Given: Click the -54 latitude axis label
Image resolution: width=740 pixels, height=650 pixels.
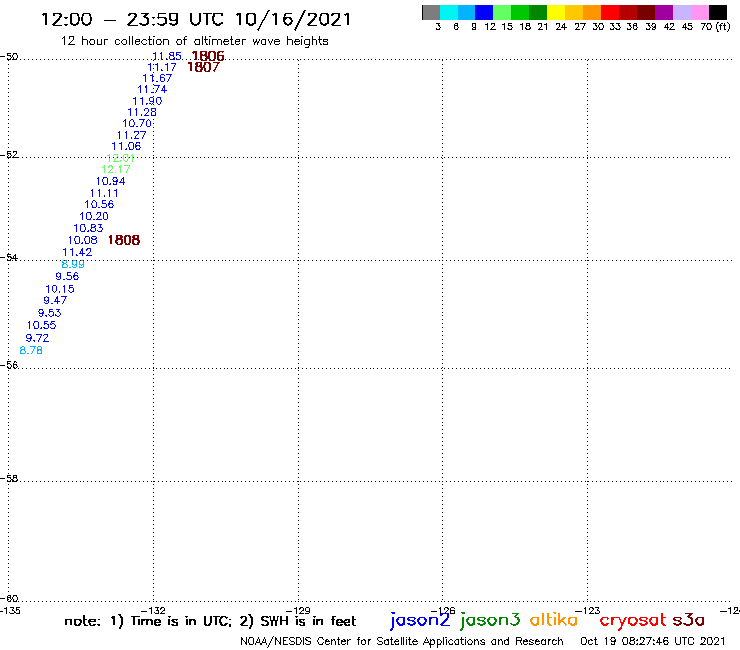Looking at the screenshot, I should point(9,258).
